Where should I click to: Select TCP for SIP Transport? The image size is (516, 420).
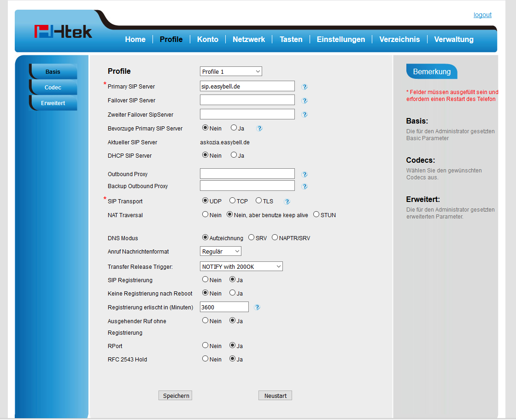233,201
